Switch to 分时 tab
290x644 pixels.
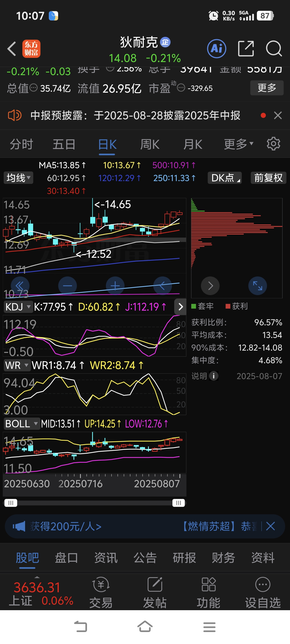coord(21,144)
